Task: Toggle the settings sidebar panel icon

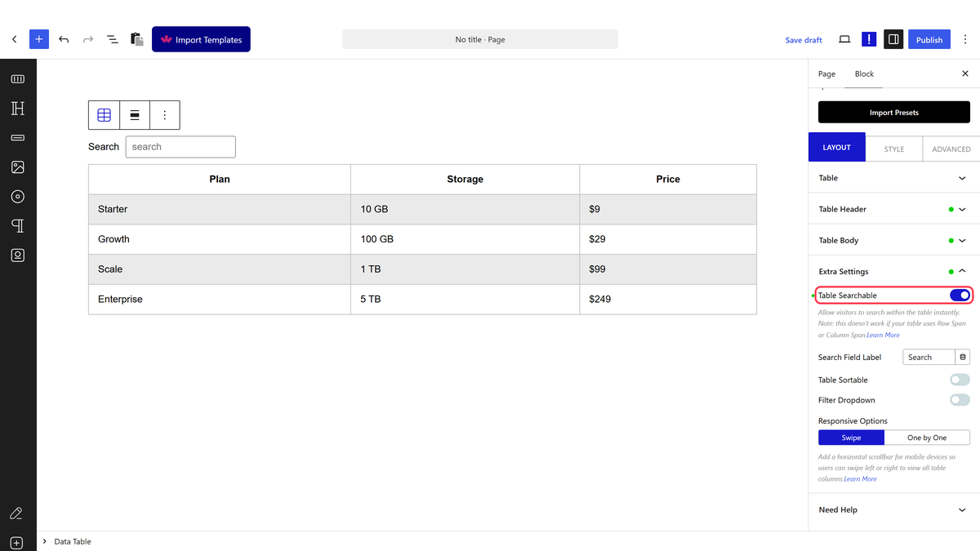Action: [893, 39]
